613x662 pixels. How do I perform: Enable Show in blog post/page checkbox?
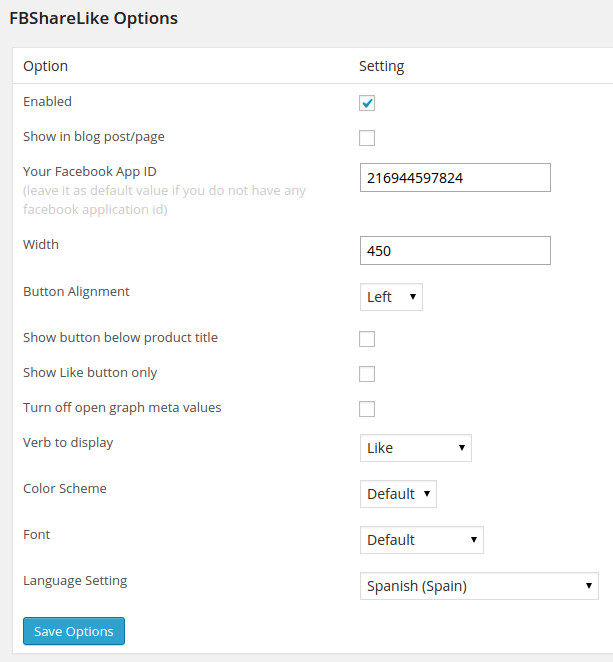pyautogui.click(x=367, y=138)
